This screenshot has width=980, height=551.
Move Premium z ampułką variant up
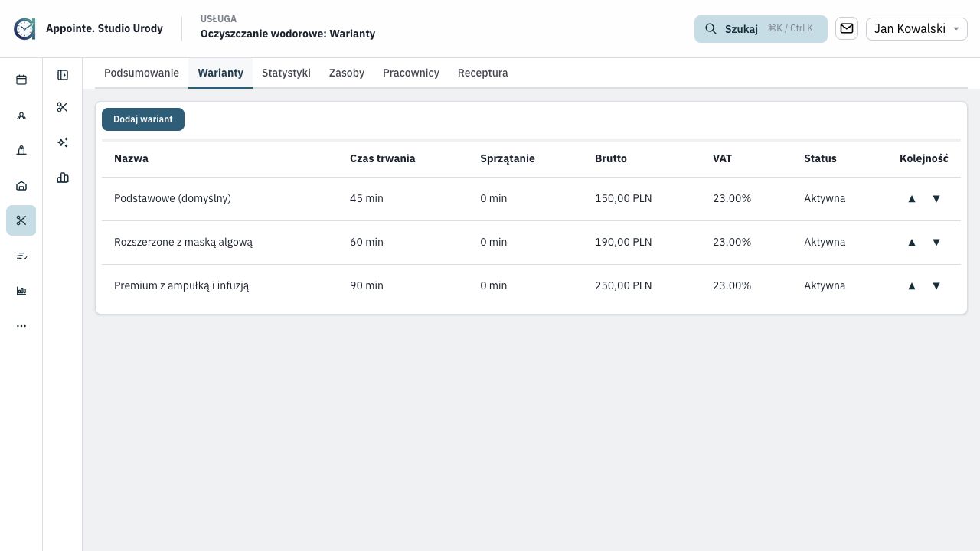pos(911,285)
